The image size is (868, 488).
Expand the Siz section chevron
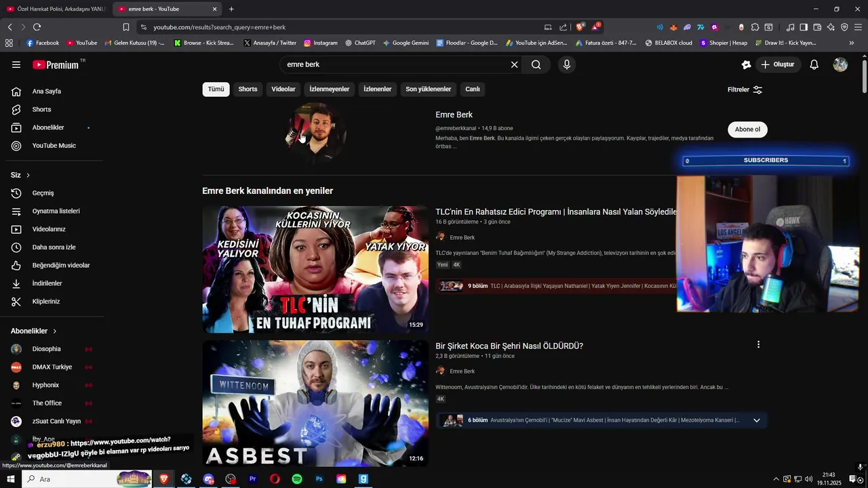tap(28, 176)
